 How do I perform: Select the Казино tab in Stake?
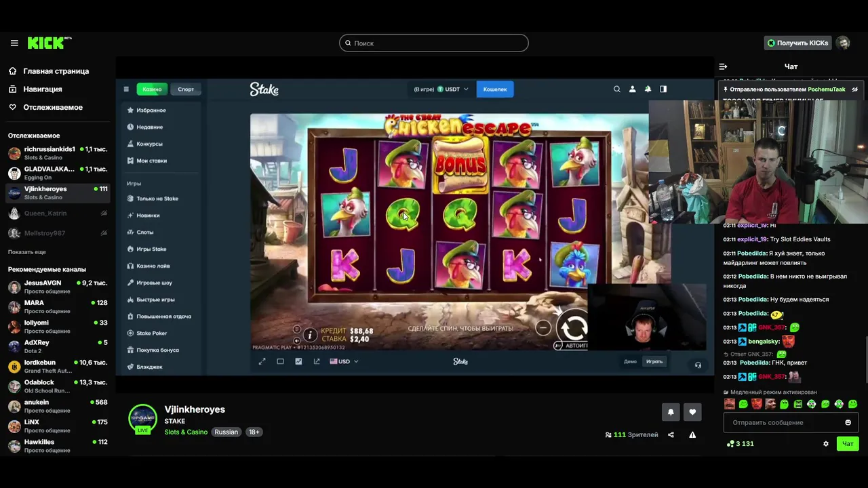pos(152,89)
